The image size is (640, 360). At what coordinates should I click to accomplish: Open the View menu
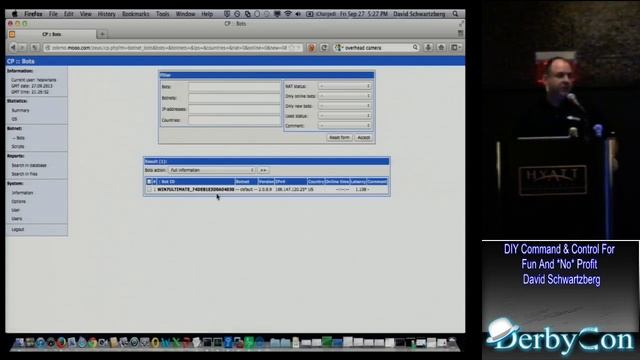pyautogui.click(x=85, y=14)
